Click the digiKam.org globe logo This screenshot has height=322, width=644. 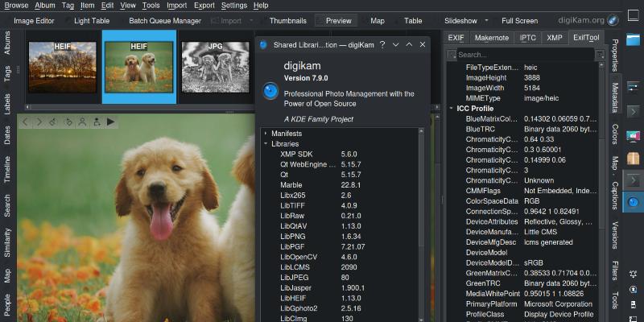pos(613,20)
